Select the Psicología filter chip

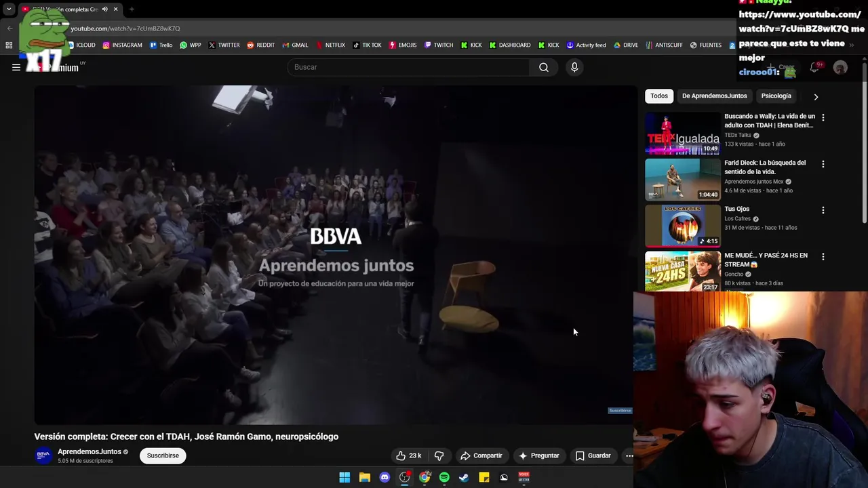coord(776,96)
